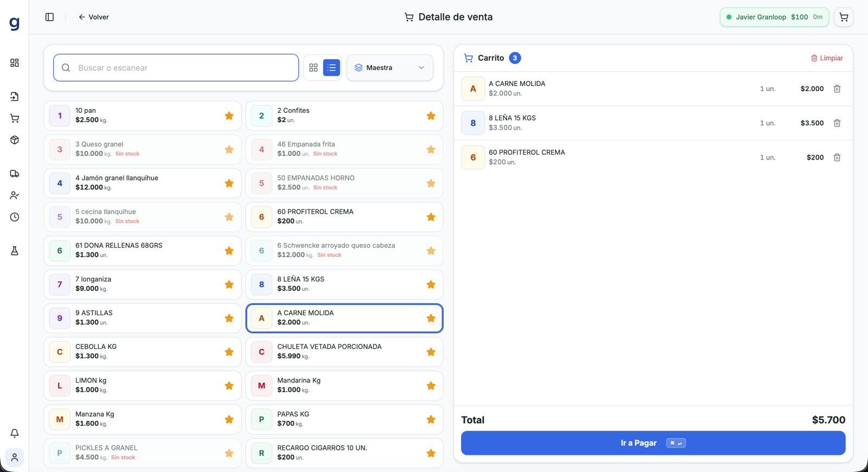
Task: Open the dashboard grid icon in sidebar
Action: tap(15, 63)
